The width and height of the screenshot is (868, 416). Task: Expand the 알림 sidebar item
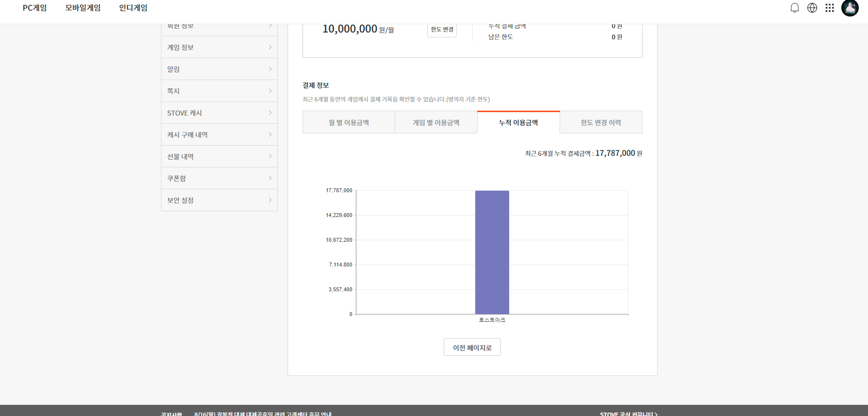click(219, 69)
